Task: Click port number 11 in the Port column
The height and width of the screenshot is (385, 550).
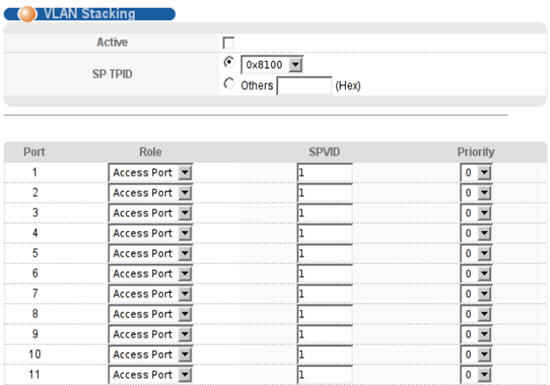Action: 34,375
